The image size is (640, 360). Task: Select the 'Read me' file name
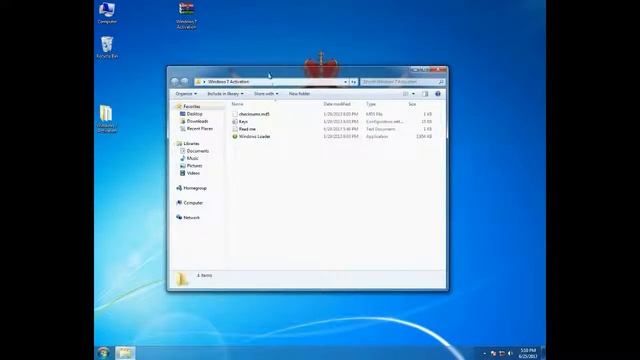(247, 129)
